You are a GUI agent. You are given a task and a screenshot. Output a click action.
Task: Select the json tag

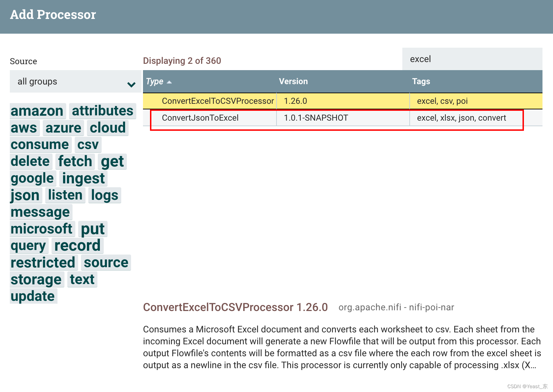tap(25, 195)
